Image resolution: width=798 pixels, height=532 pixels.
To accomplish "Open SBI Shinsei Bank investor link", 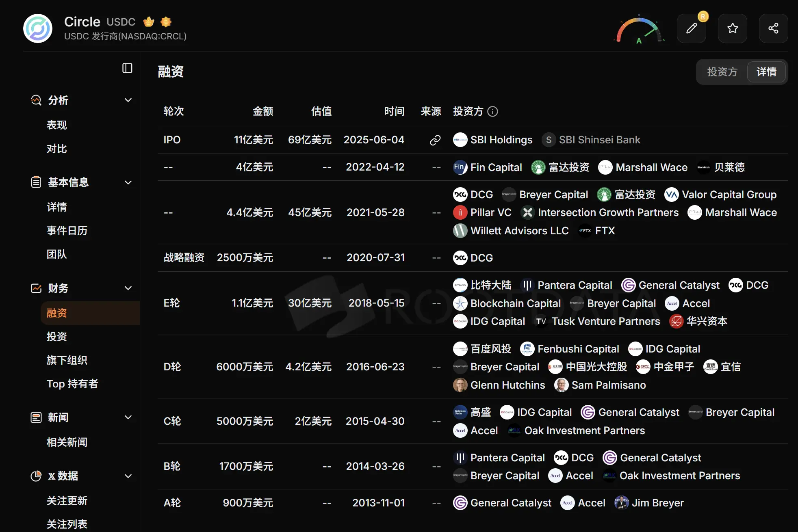I will 591,140.
